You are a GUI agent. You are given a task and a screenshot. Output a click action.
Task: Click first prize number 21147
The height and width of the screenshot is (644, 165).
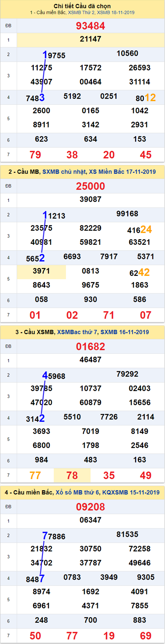(90, 39)
